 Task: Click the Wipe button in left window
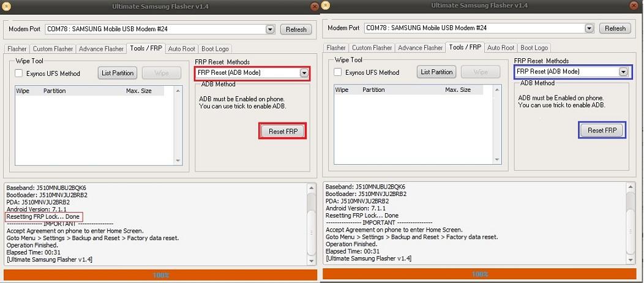coord(162,73)
